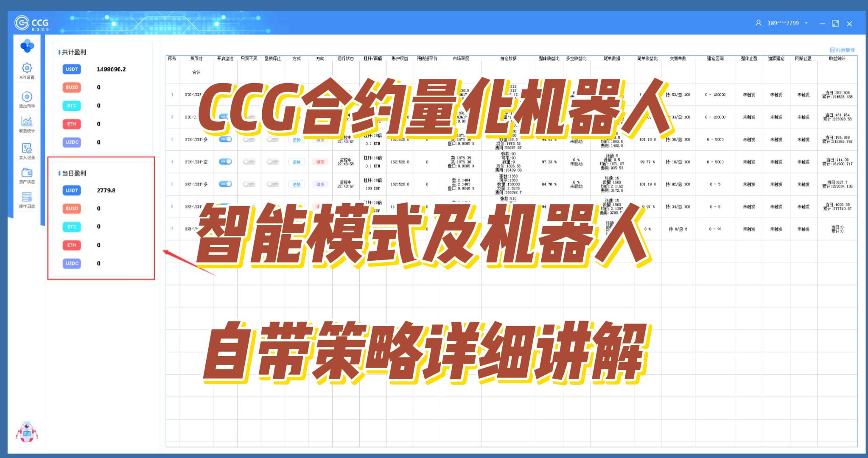Click total profit value 1498696.2

click(111, 69)
